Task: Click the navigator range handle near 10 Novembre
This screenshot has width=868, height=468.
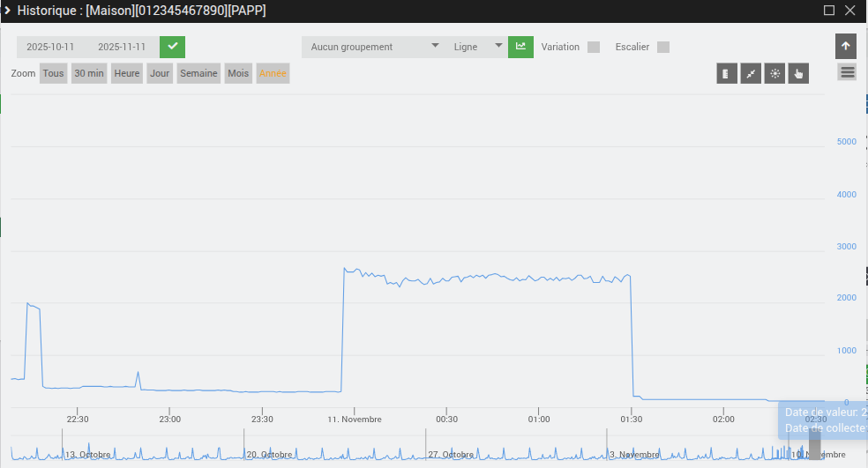Action: click(x=814, y=444)
